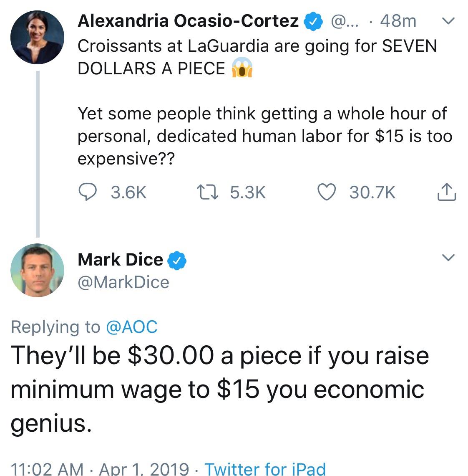Like the tweet with the heart icon
Screen dimensions: 468x476
click(x=327, y=192)
